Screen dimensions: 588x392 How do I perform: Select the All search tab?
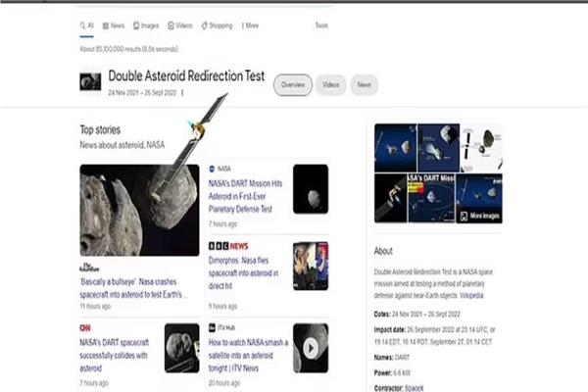pos(86,25)
